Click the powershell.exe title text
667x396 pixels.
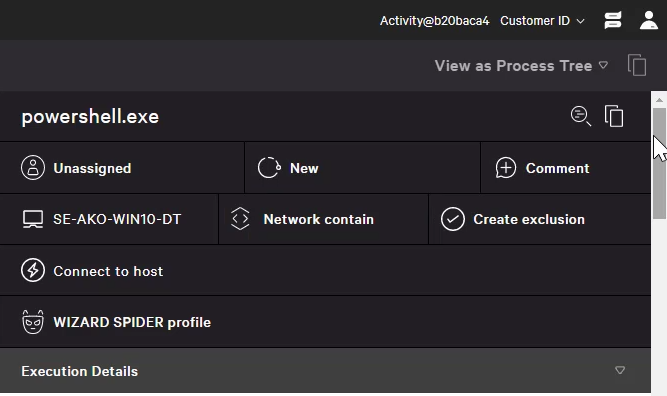point(90,117)
